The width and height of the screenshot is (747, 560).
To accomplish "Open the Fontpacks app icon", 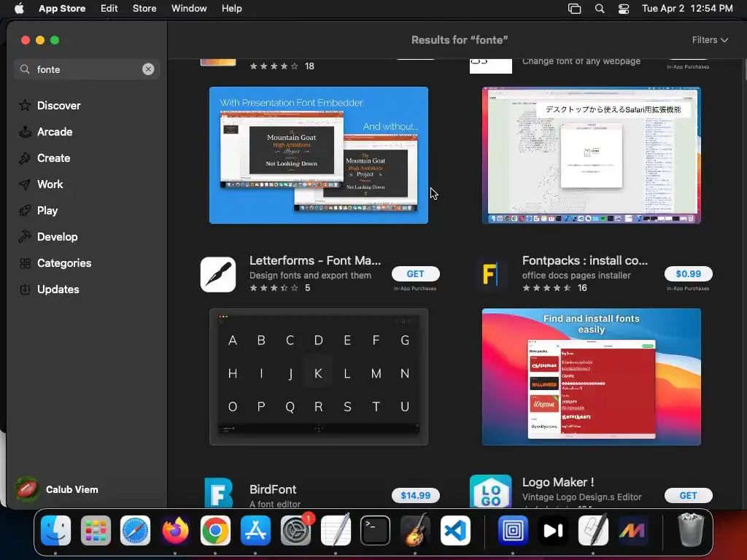I will pos(491,274).
